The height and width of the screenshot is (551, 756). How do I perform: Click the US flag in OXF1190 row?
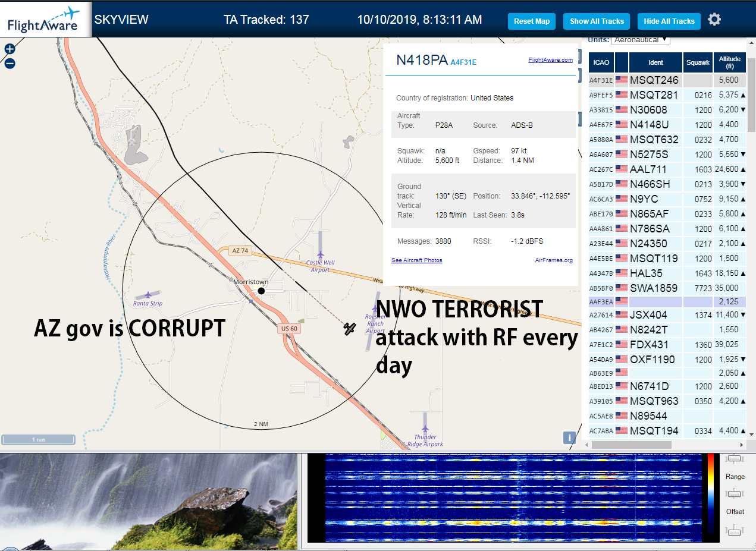coord(622,359)
